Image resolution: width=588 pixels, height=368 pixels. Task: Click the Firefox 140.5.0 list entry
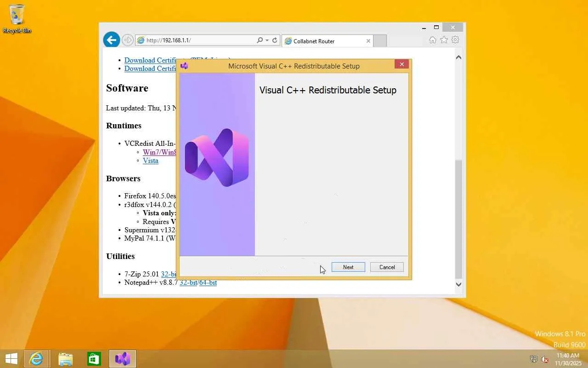point(150,196)
